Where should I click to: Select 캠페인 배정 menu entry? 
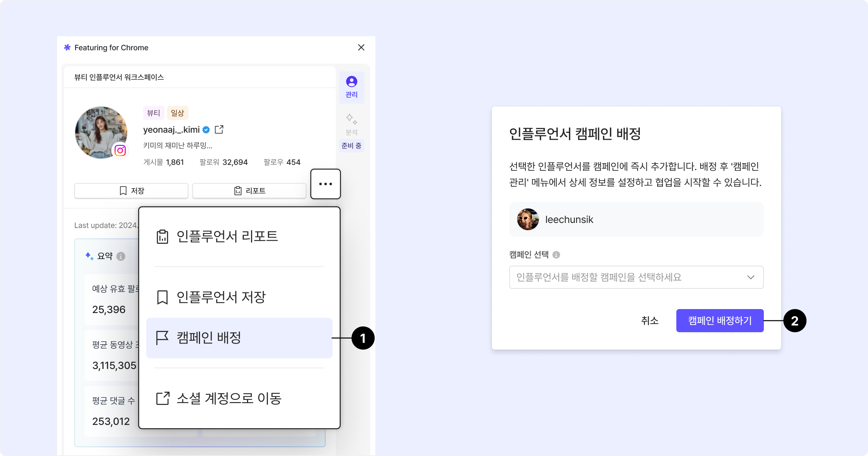click(x=239, y=338)
